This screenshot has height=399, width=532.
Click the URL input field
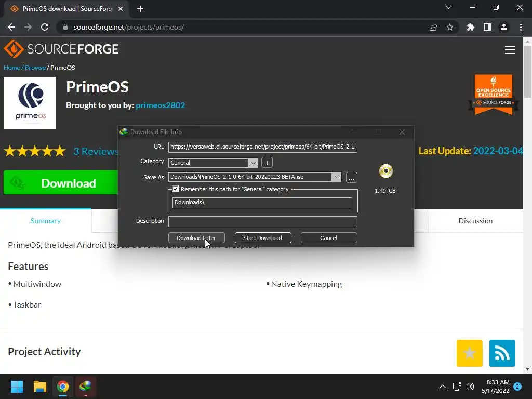[x=262, y=147]
